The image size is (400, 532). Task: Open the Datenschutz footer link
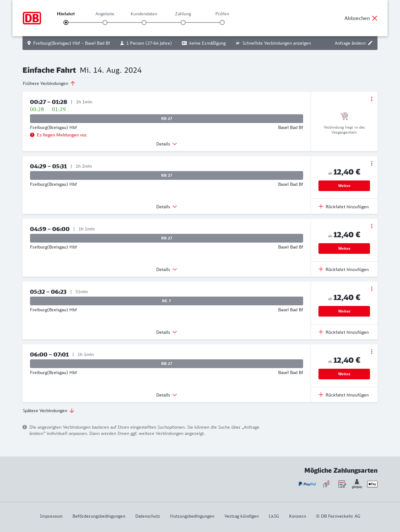[147, 516]
